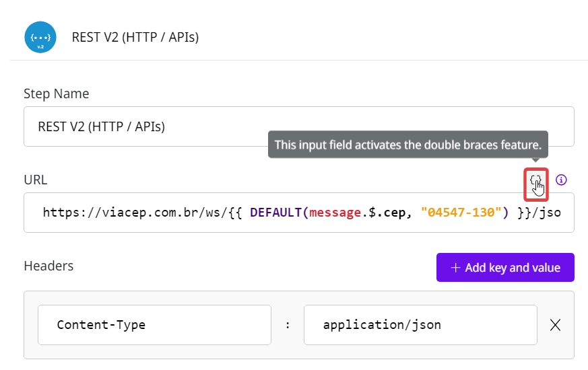Select the Content-Type header key field
Image resolution: width=588 pixels, height=370 pixels.
click(154, 325)
